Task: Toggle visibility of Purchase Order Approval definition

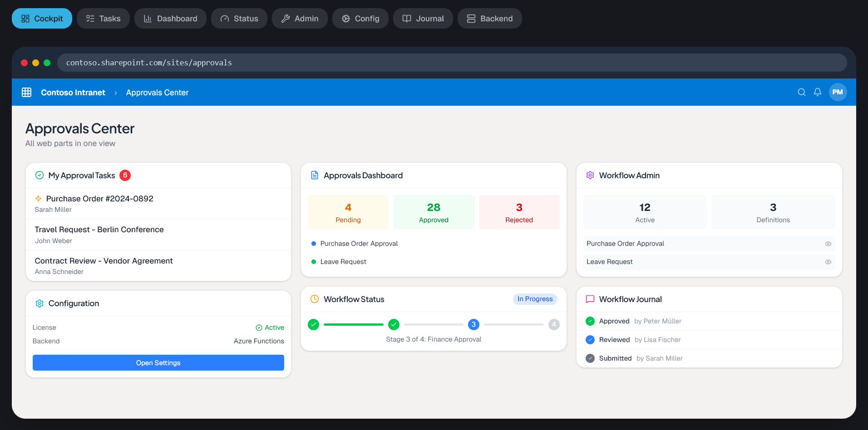Action: (828, 244)
